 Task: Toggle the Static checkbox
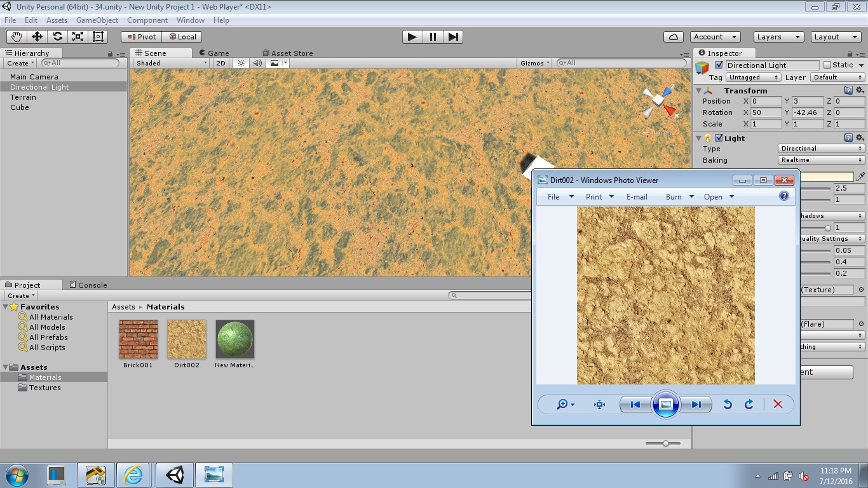(x=827, y=65)
